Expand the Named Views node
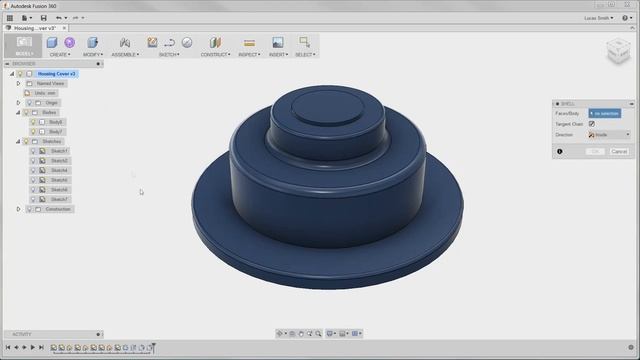The image size is (640, 360). point(18,84)
